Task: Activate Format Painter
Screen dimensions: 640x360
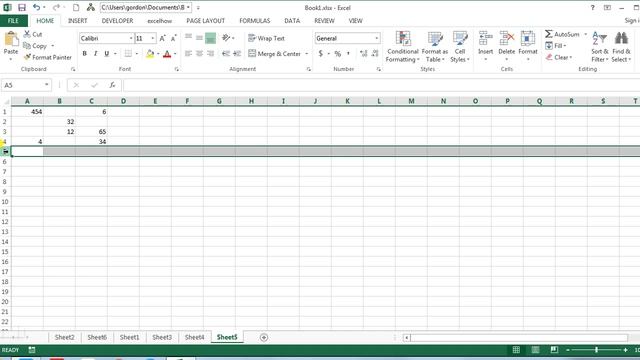Action: (x=48, y=57)
